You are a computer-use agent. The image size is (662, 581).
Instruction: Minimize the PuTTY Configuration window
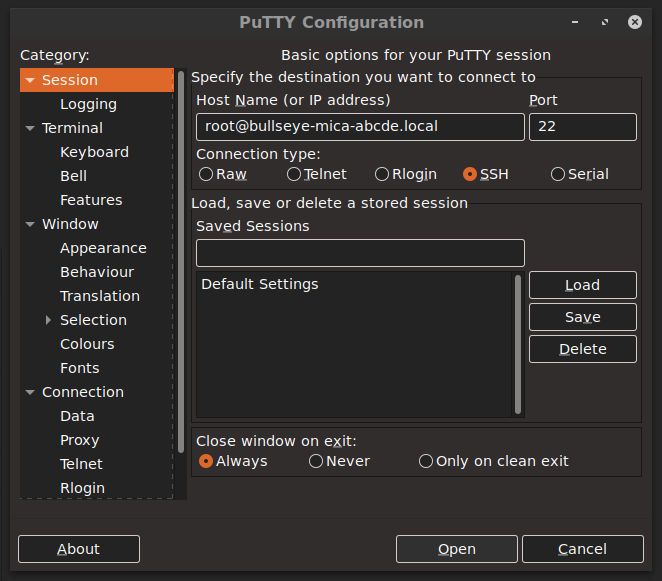point(575,22)
